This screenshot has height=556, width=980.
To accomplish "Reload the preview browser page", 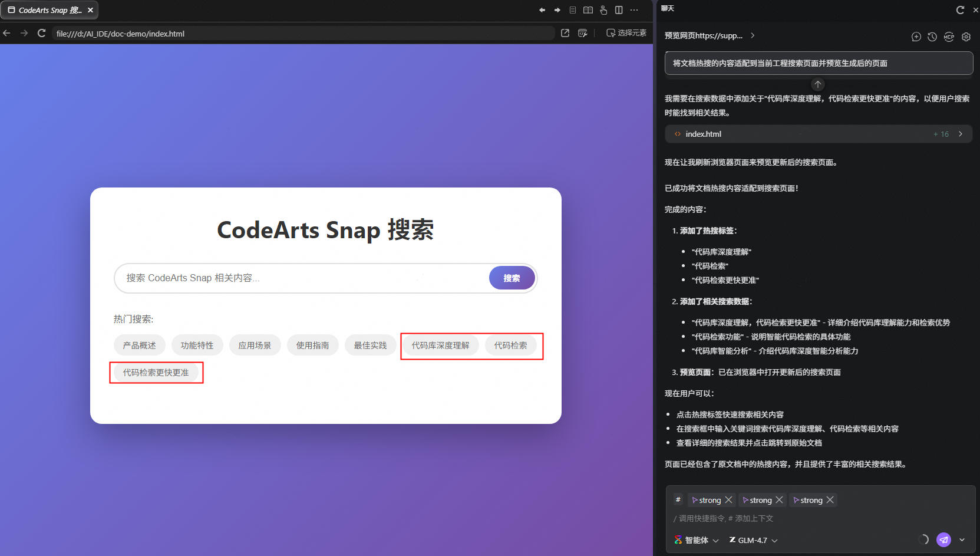I will click(41, 33).
